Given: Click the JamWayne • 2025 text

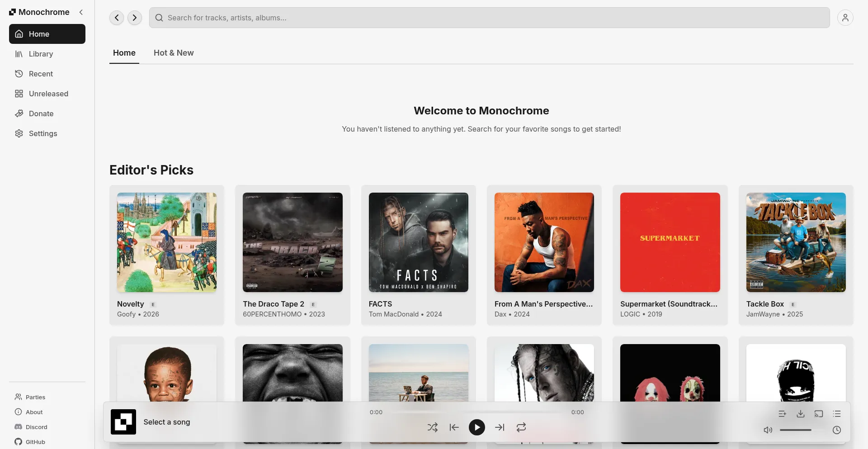Looking at the screenshot, I should (x=775, y=314).
